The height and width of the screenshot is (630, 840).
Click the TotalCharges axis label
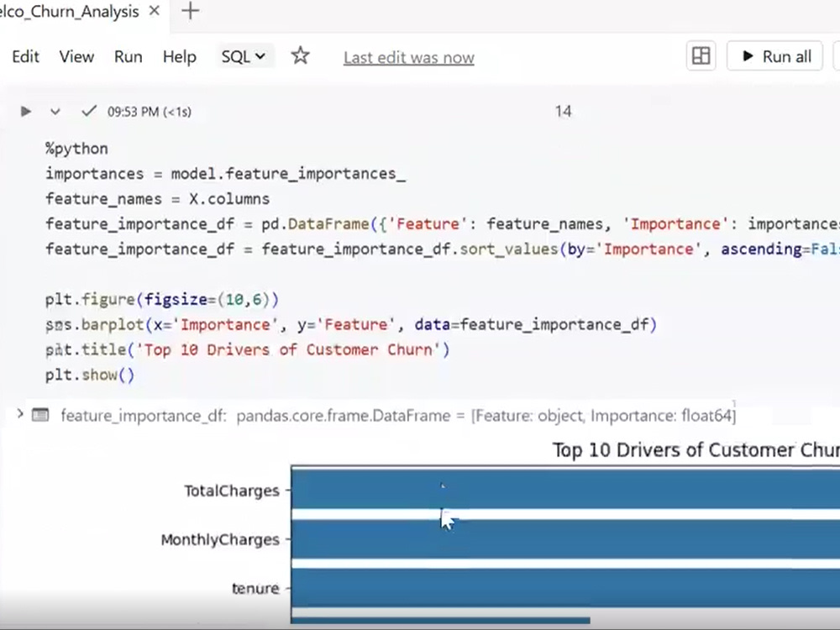pyautogui.click(x=232, y=491)
